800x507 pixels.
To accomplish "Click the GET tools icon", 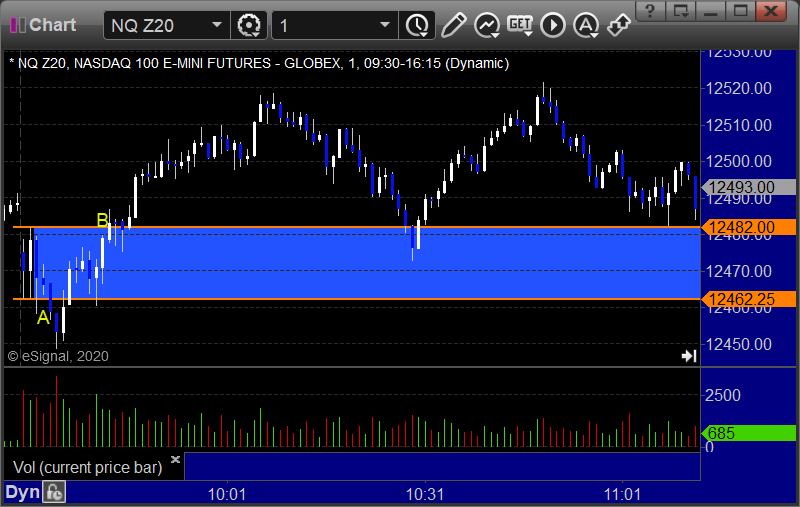I will (520, 24).
